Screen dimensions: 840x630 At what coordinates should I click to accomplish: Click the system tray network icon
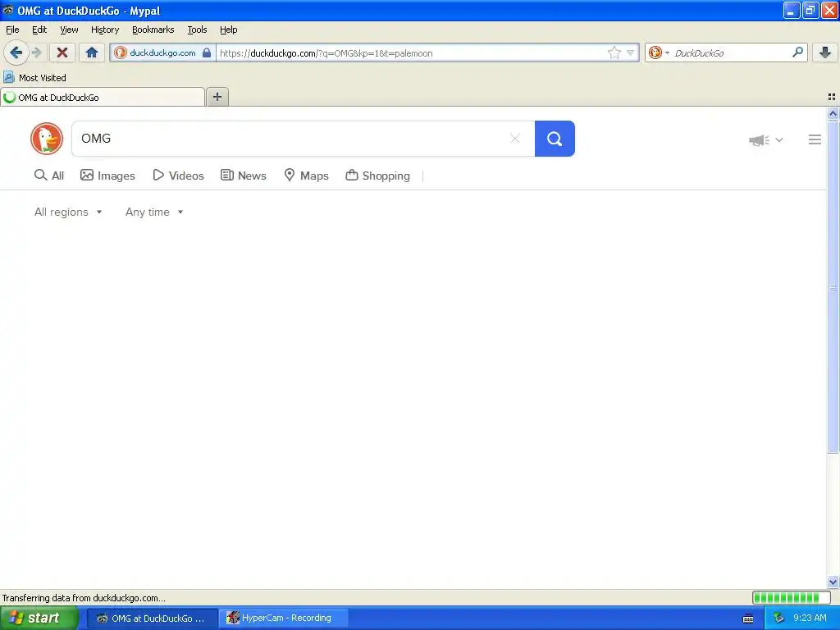[778, 619]
